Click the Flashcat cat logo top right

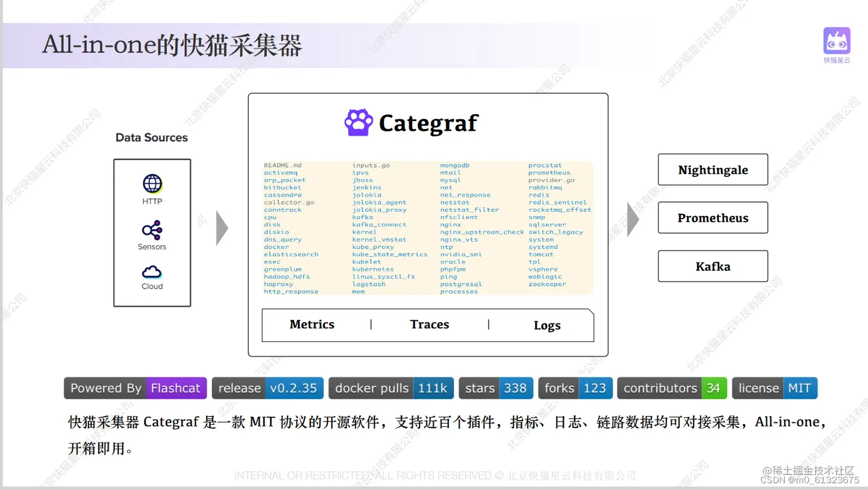836,42
